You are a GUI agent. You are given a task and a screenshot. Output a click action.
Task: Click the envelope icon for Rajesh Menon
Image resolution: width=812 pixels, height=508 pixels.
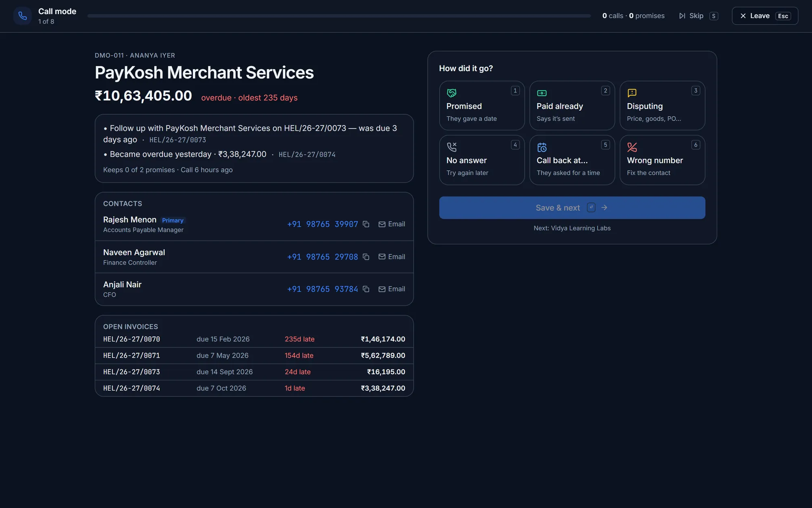tap(382, 224)
